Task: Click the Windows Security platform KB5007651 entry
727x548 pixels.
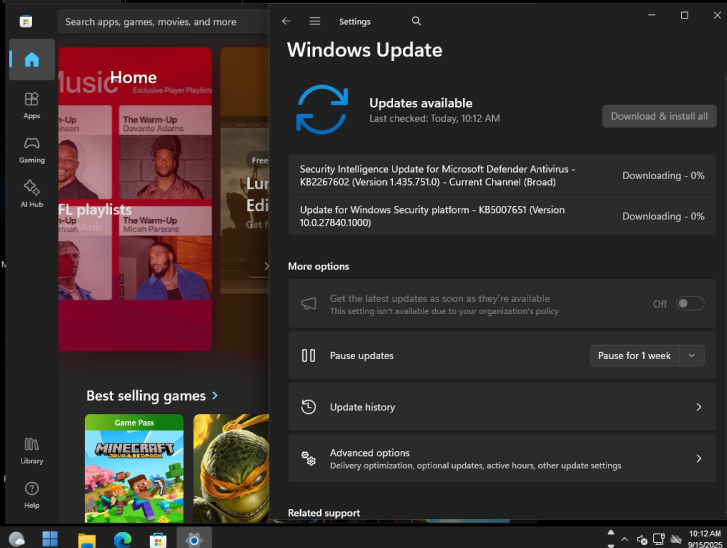Action: (502, 216)
